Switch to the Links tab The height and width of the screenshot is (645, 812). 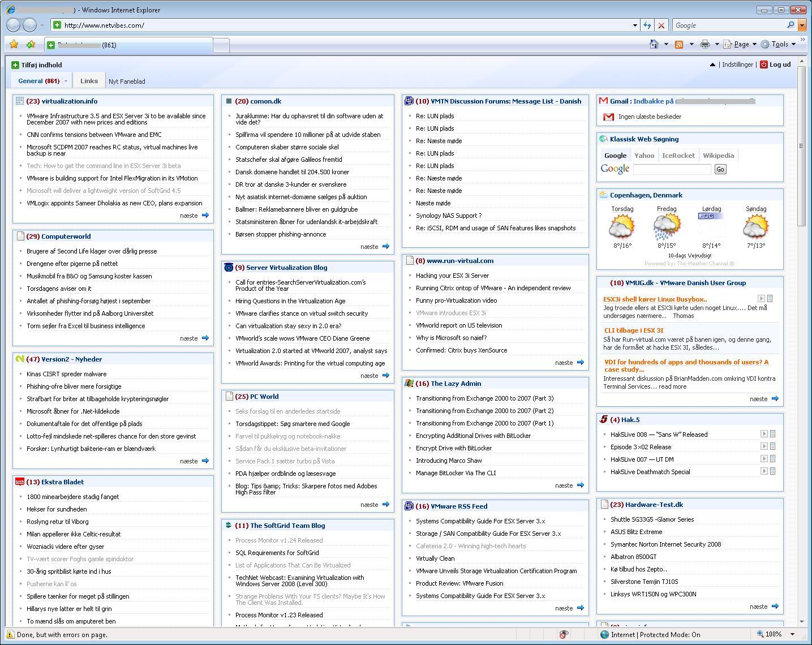point(89,81)
